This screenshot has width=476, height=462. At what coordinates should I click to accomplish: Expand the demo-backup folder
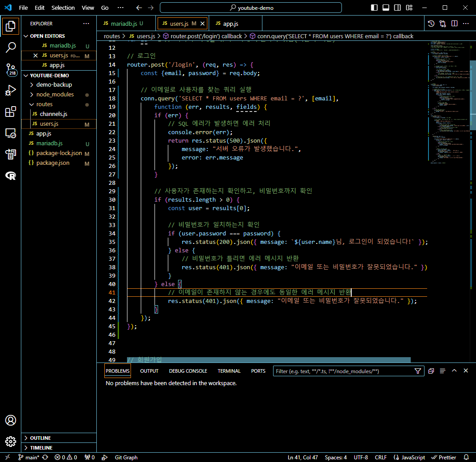(59, 85)
